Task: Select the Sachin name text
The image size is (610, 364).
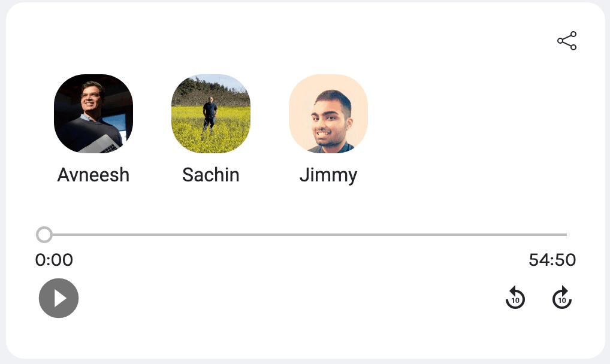Action: [x=211, y=175]
